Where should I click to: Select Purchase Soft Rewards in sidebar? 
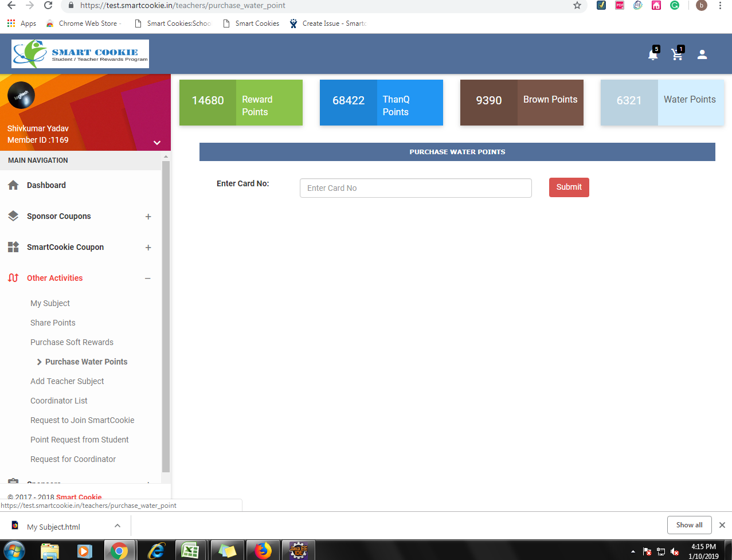point(72,342)
